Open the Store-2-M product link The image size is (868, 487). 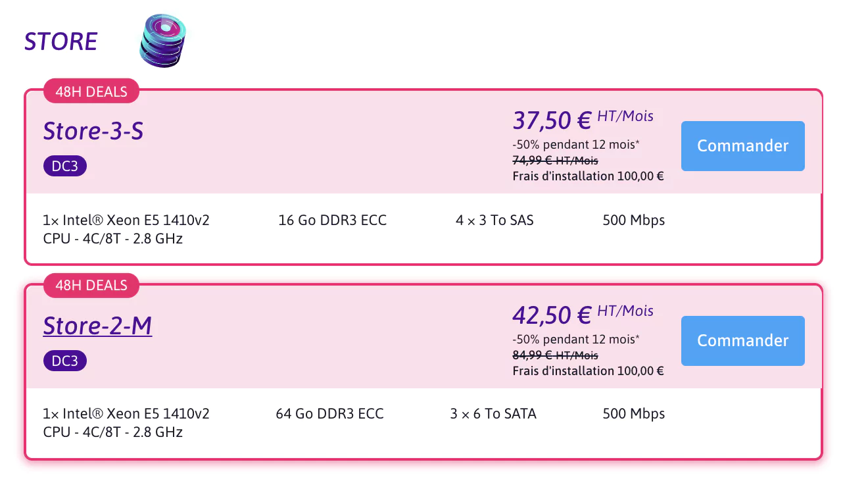pyautogui.click(x=97, y=326)
